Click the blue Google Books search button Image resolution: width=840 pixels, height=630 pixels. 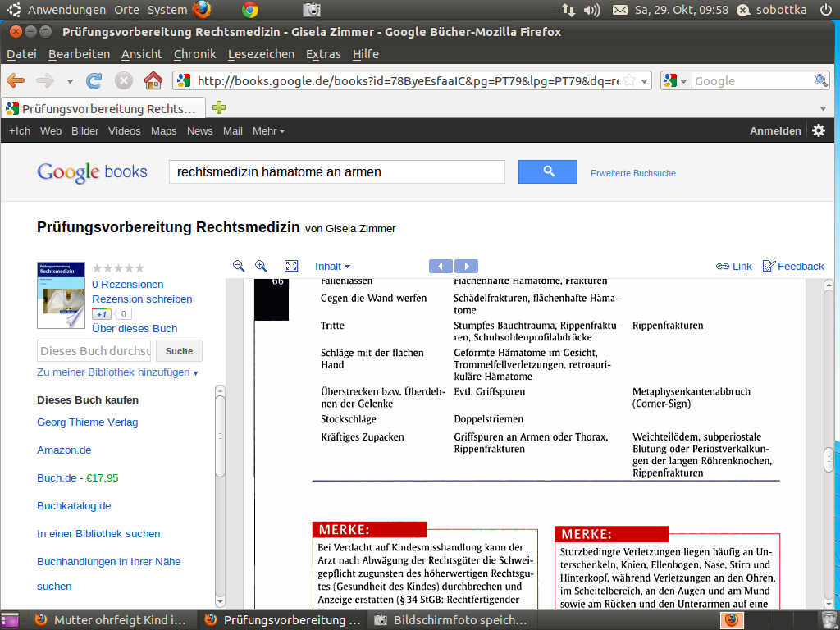coord(547,171)
